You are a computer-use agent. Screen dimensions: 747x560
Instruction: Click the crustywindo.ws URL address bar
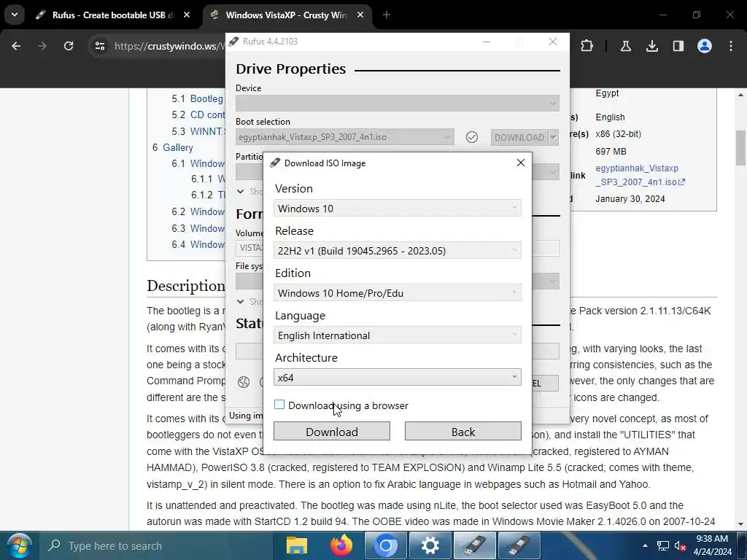point(169,46)
